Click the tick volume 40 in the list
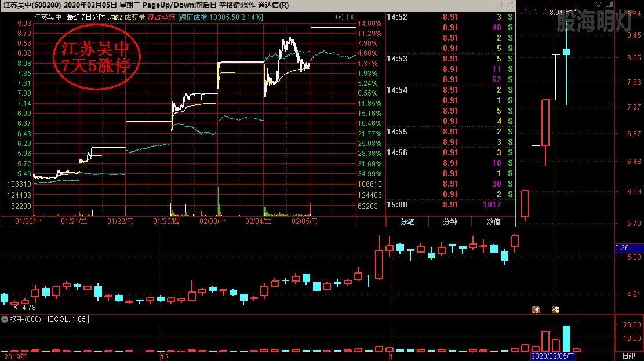Screen dimensions: 644x361 pos(497,27)
